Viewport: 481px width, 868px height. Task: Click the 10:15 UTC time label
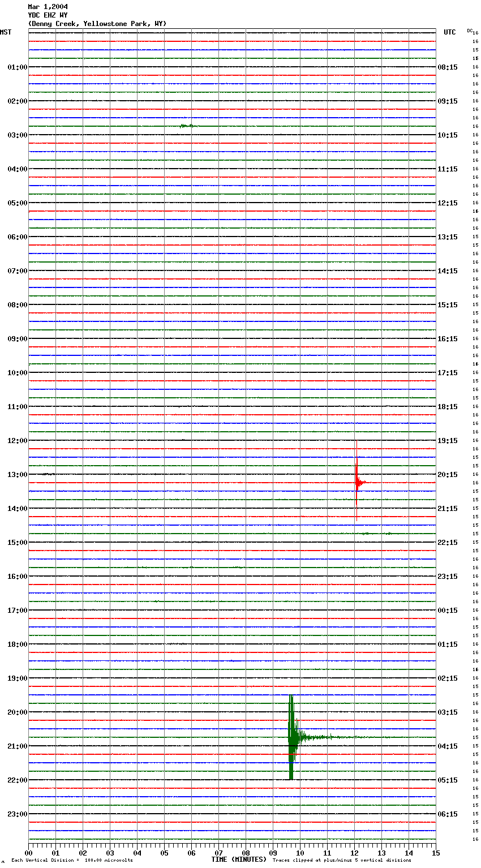tap(448, 135)
